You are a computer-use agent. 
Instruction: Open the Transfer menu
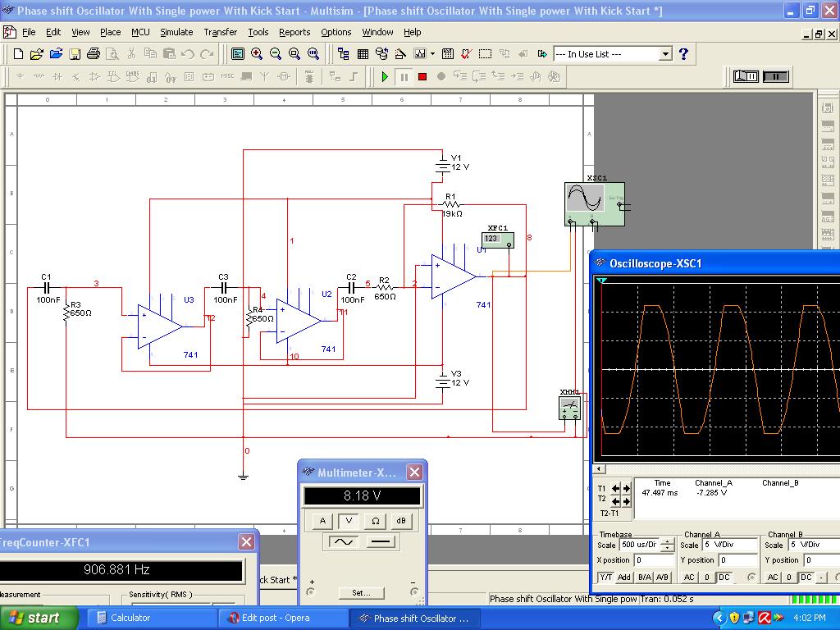[220, 32]
